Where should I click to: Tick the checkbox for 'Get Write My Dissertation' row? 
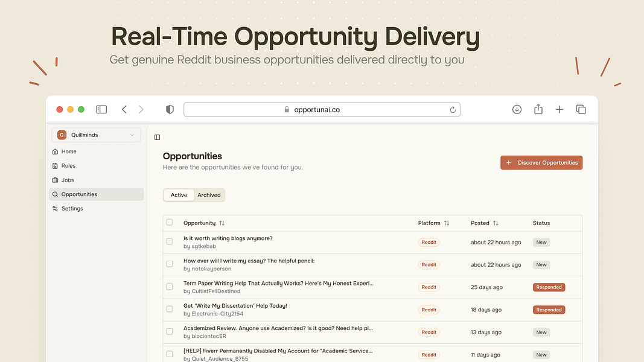(170, 309)
